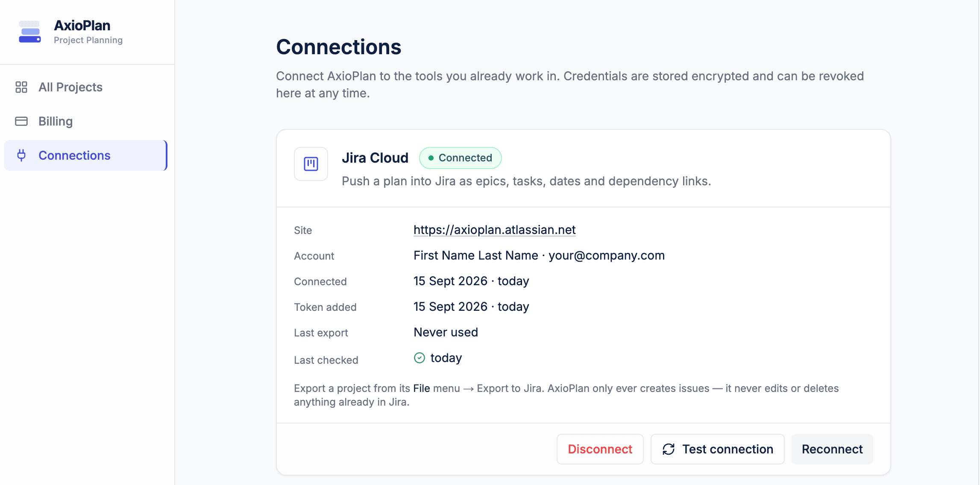Click the Connected row date value
The width and height of the screenshot is (980, 485).
471,281
